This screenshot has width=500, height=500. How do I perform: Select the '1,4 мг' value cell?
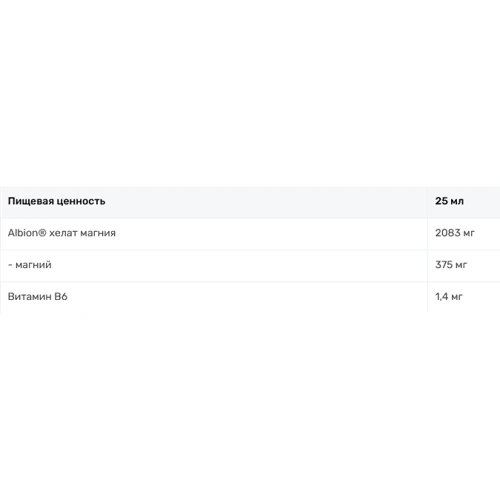464,297
